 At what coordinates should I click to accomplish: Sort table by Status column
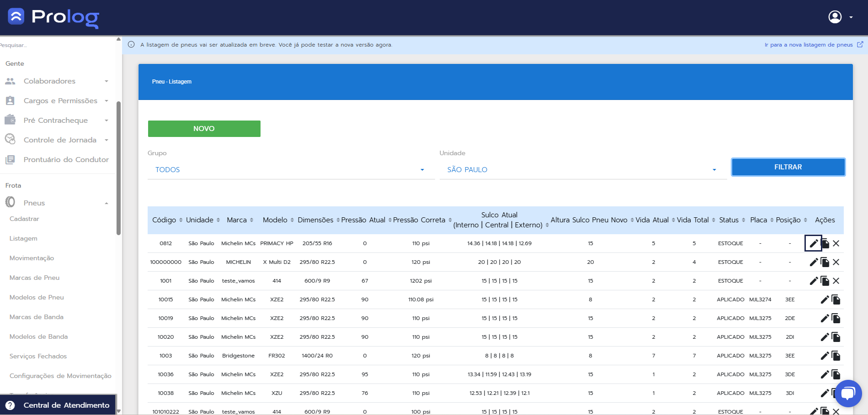click(x=732, y=220)
